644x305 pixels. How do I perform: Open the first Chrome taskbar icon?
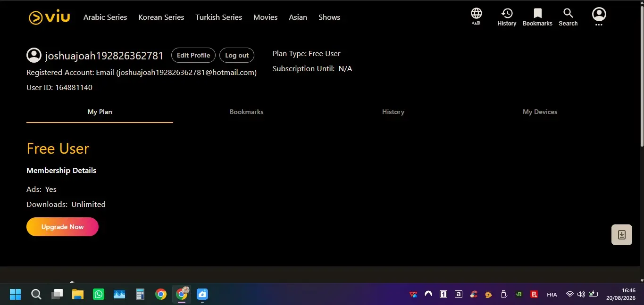click(x=161, y=295)
